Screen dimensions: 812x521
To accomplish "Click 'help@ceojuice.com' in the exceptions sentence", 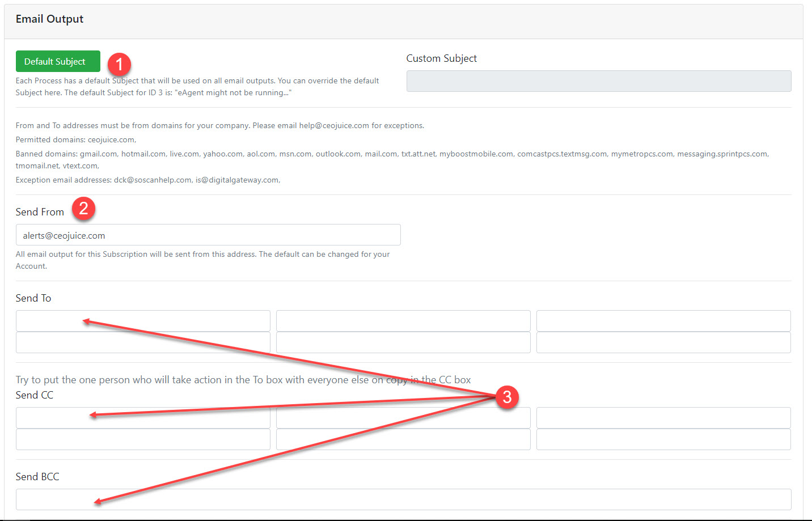I will click(x=334, y=125).
